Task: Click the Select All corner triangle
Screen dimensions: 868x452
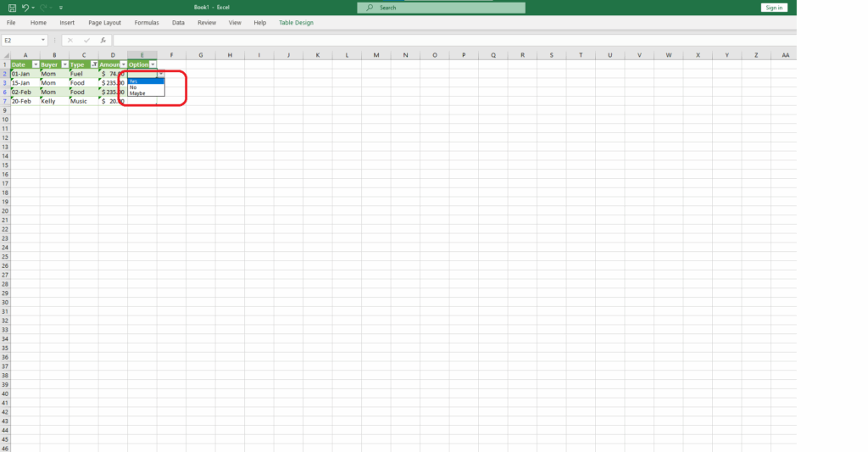Action: pyautogui.click(x=6, y=55)
